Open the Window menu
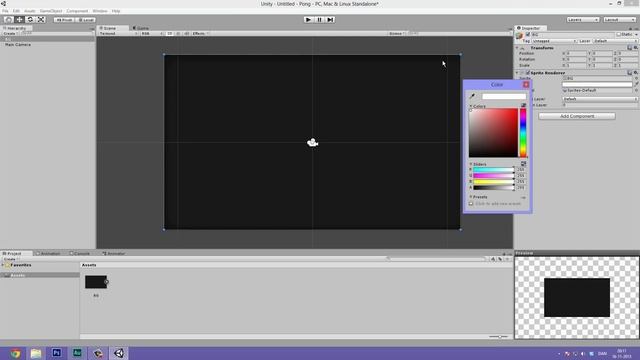640x360 pixels. pos(100,11)
